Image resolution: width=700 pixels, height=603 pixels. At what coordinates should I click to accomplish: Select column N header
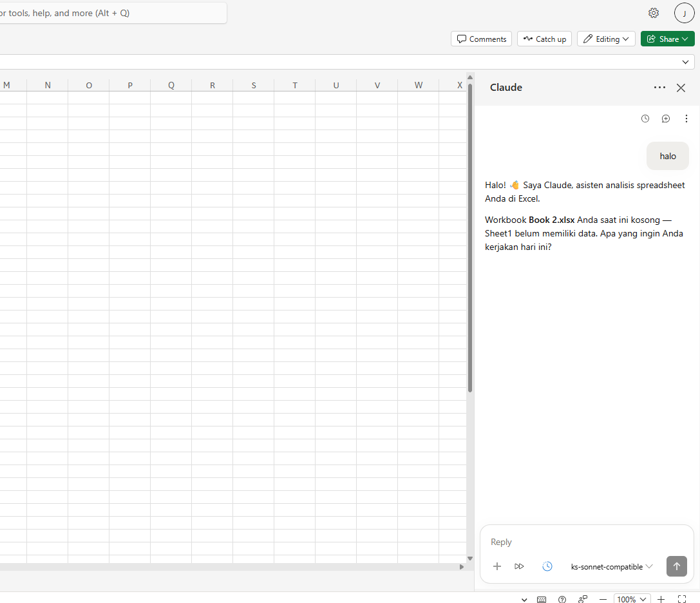pos(48,85)
